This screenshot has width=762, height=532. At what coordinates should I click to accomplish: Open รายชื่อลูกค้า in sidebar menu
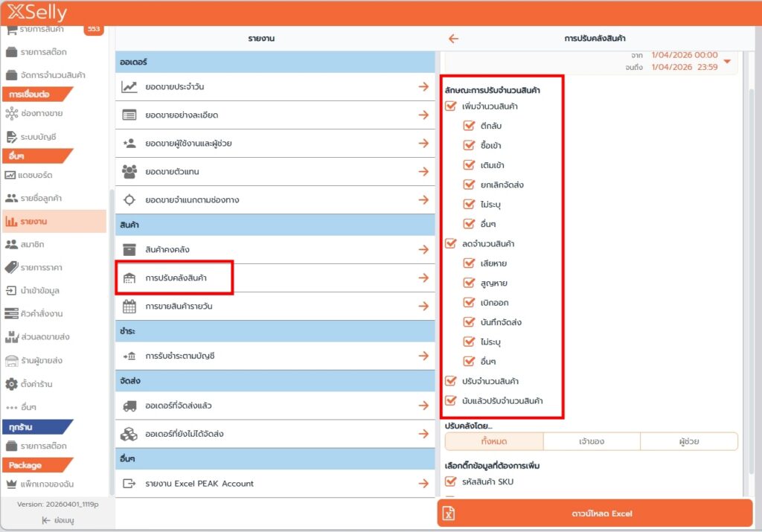[41, 198]
